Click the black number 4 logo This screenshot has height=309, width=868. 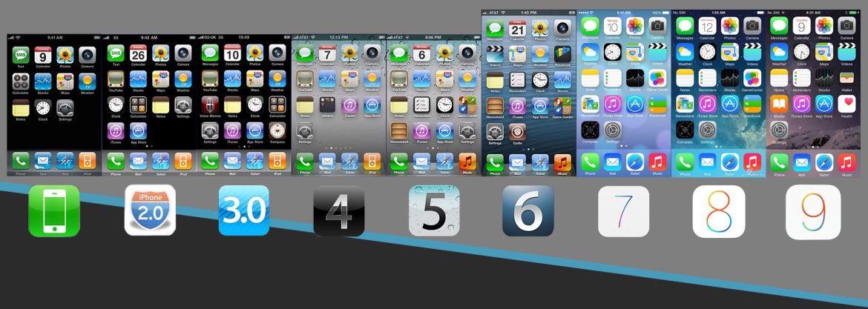[339, 211]
